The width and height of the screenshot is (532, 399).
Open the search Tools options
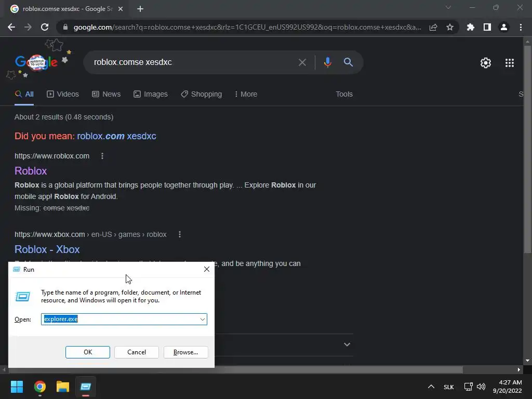(344, 95)
